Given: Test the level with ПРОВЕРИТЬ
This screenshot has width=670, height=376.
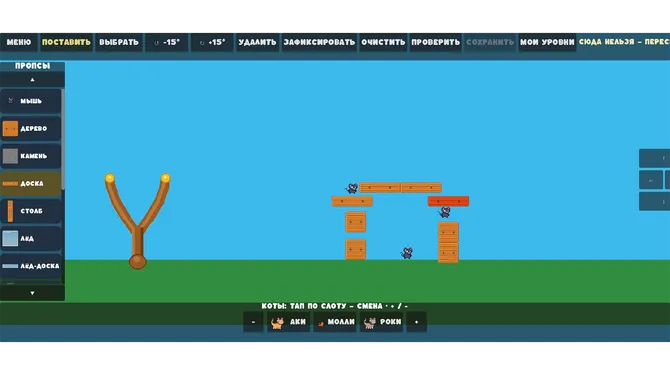Looking at the screenshot, I should click(x=435, y=42).
